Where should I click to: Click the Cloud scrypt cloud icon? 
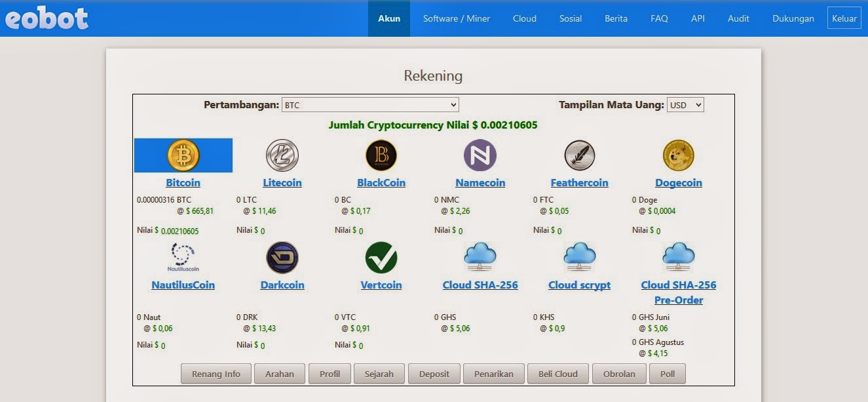coord(580,258)
